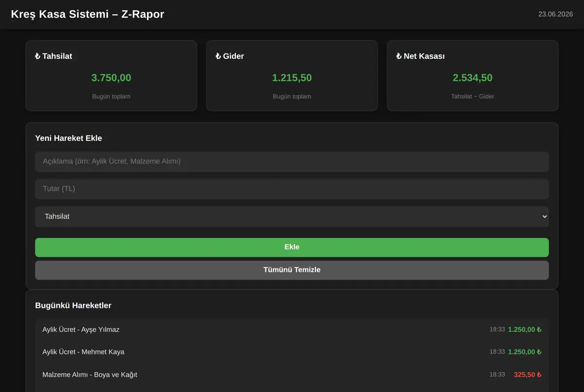Select the Aylık Ücret - Mehmet Kaya entry
Viewport: 584px width, 392px height.
tap(292, 352)
